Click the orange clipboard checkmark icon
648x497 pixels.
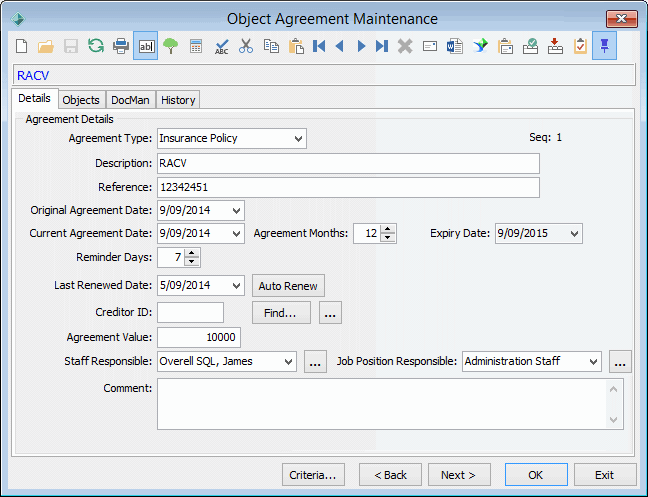pos(580,46)
